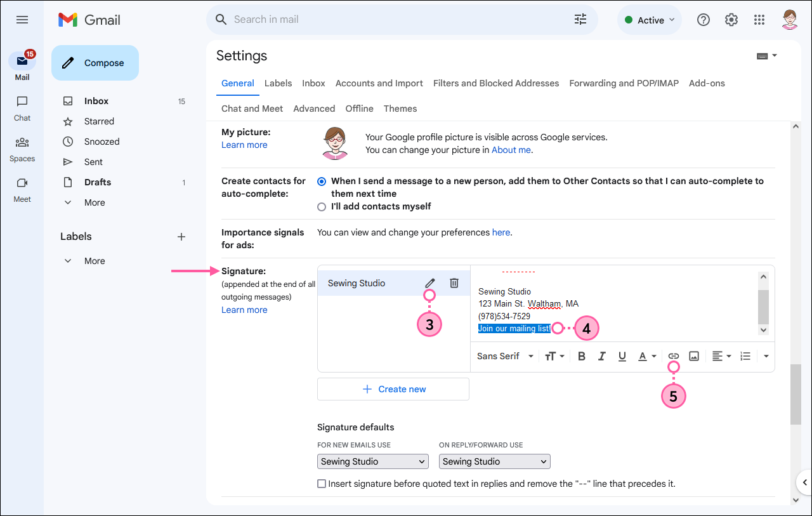The image size is (812, 516).
Task: Open the Google account avatar
Action: (790, 20)
